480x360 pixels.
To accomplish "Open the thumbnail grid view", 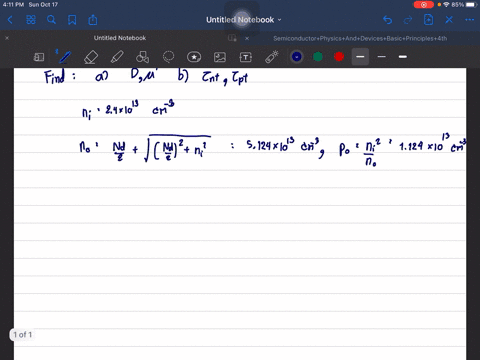I will tap(31, 20).
